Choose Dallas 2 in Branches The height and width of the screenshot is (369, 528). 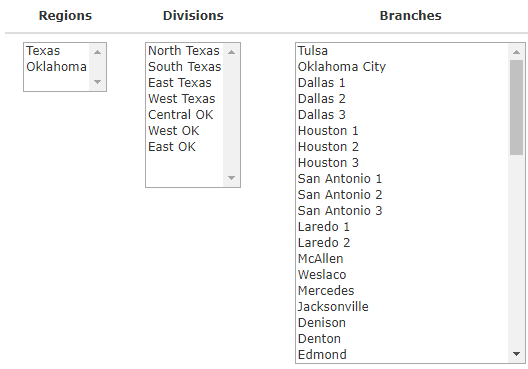[402, 99]
